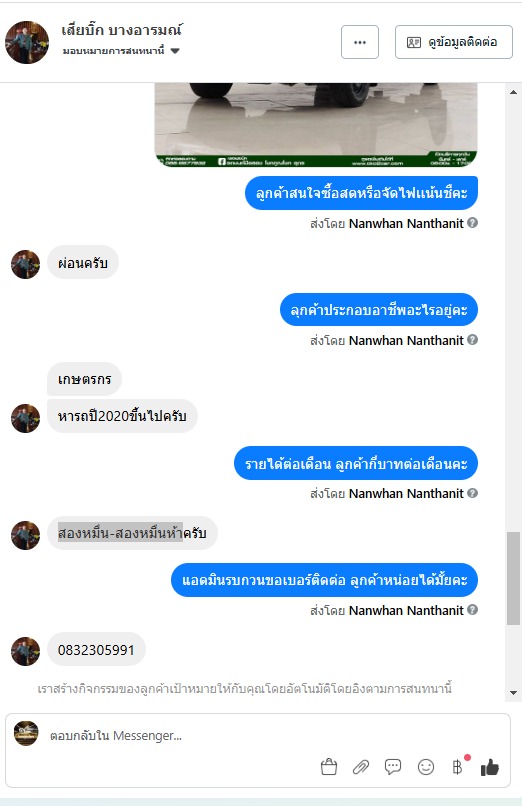Open the three-dots more options button
522x806 pixels.
[x=360, y=42]
